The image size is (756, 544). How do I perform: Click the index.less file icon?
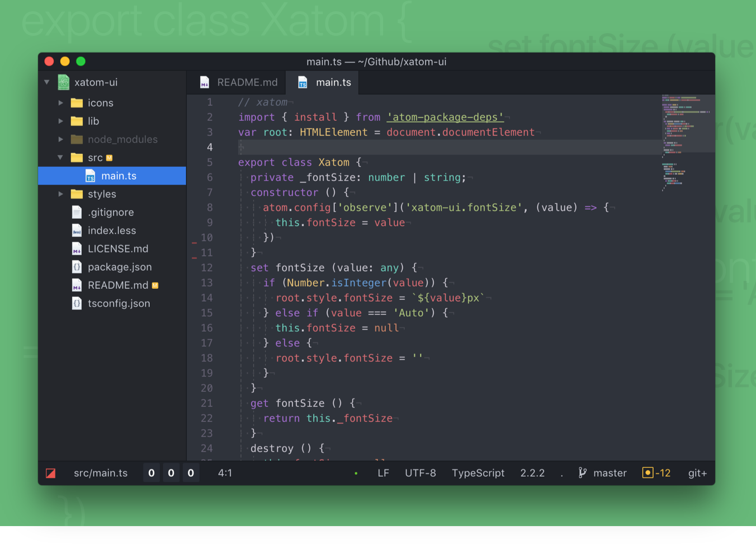coord(77,231)
